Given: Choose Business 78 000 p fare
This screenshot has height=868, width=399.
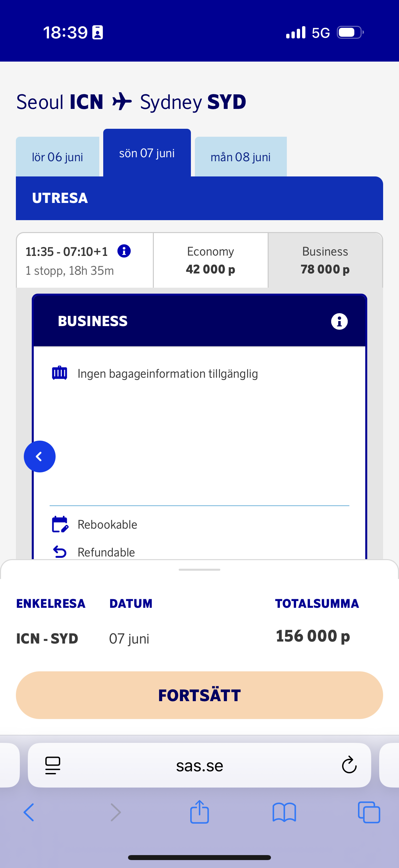Looking at the screenshot, I should click(325, 261).
